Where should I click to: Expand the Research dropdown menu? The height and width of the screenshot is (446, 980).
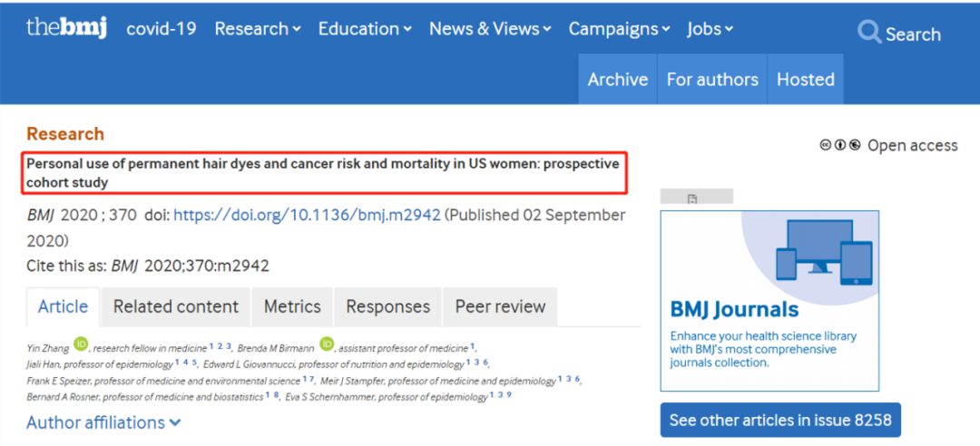point(257,29)
